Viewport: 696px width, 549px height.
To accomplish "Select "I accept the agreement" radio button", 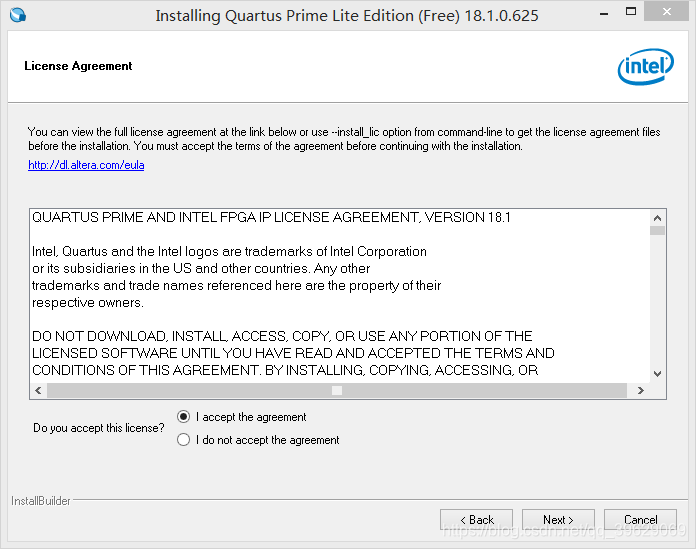I will pos(183,417).
